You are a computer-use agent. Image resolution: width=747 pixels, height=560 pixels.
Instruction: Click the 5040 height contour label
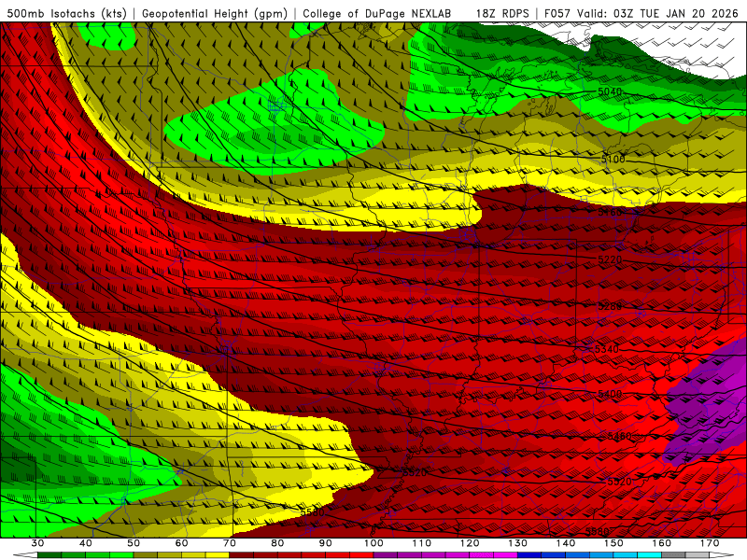pyautogui.click(x=610, y=91)
